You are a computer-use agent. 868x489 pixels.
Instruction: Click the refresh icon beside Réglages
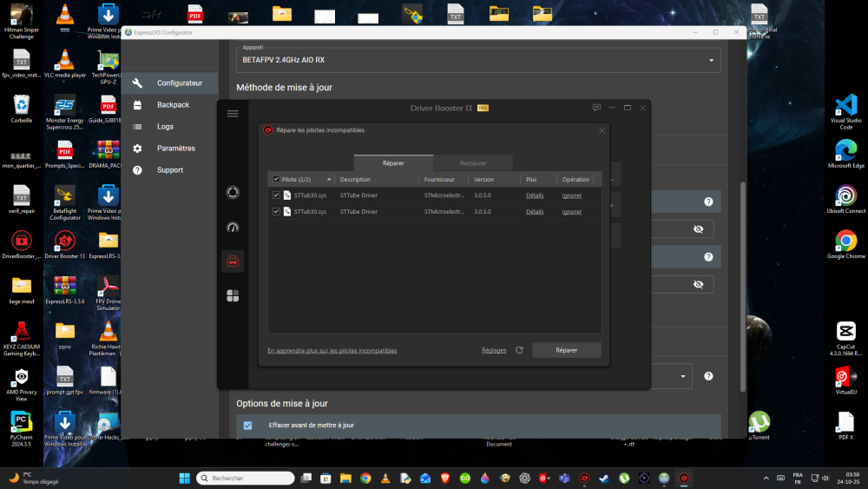519,350
